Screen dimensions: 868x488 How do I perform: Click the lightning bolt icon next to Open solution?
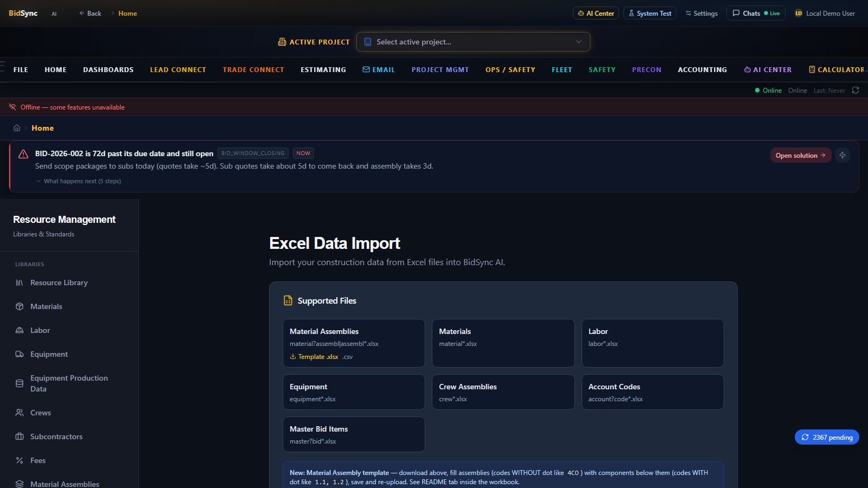pyautogui.click(x=843, y=155)
